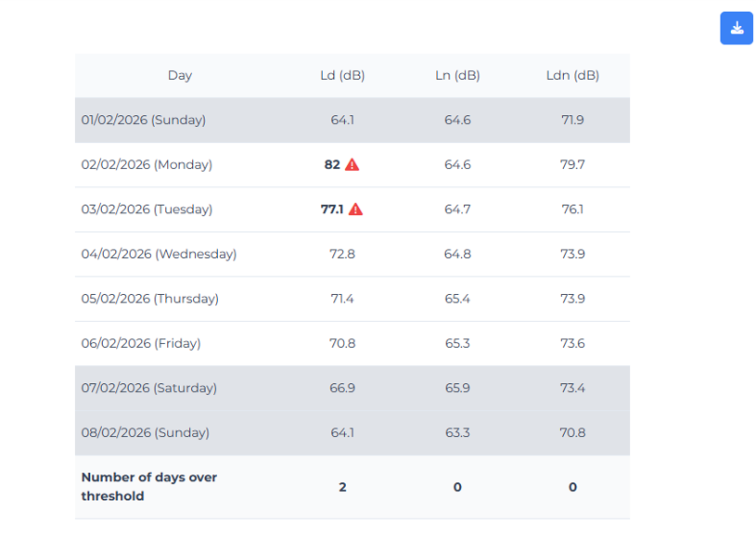Click the Number of days over threshold label
The height and width of the screenshot is (537, 756).
coord(149,487)
